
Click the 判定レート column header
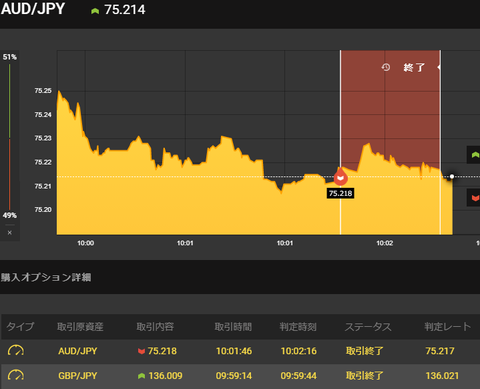(448, 327)
